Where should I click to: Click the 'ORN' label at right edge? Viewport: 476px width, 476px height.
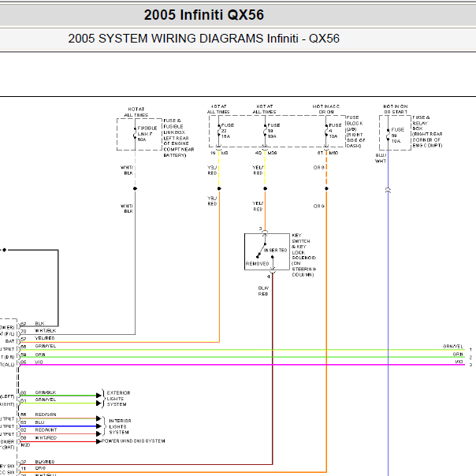coord(458,355)
